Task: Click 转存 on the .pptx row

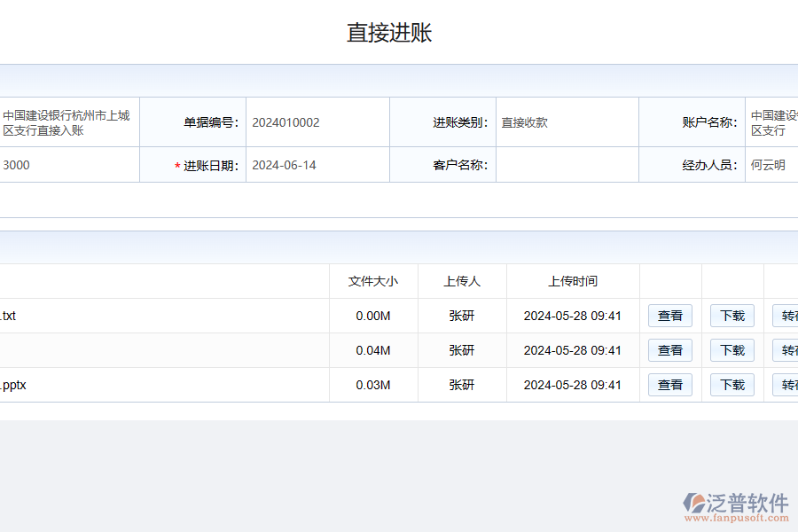Action: 786,385
